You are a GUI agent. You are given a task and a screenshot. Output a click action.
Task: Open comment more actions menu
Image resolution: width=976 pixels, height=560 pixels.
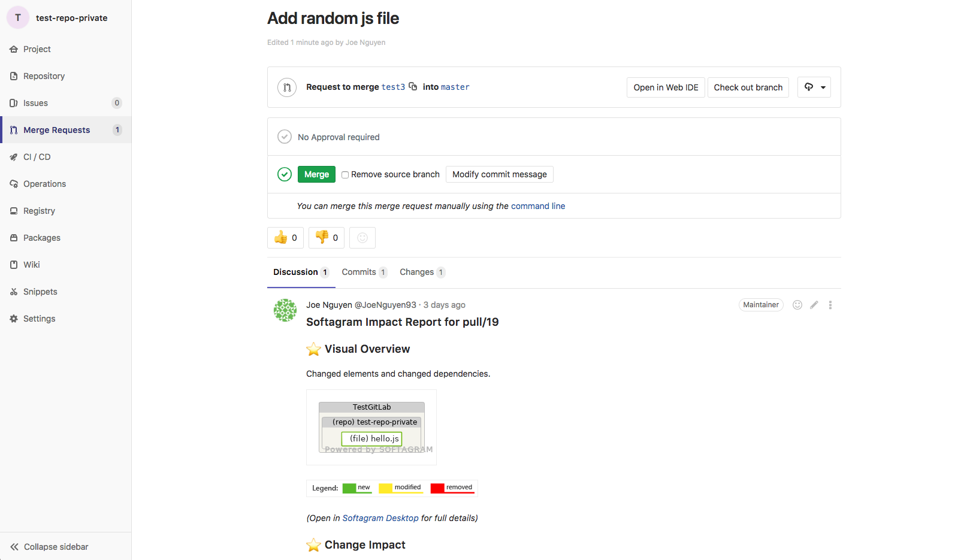tap(830, 305)
